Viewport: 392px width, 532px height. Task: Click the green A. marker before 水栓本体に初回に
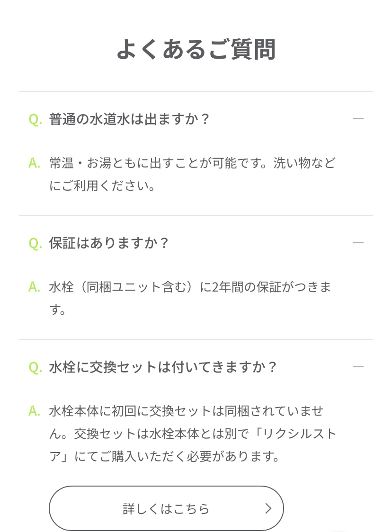tap(34, 411)
